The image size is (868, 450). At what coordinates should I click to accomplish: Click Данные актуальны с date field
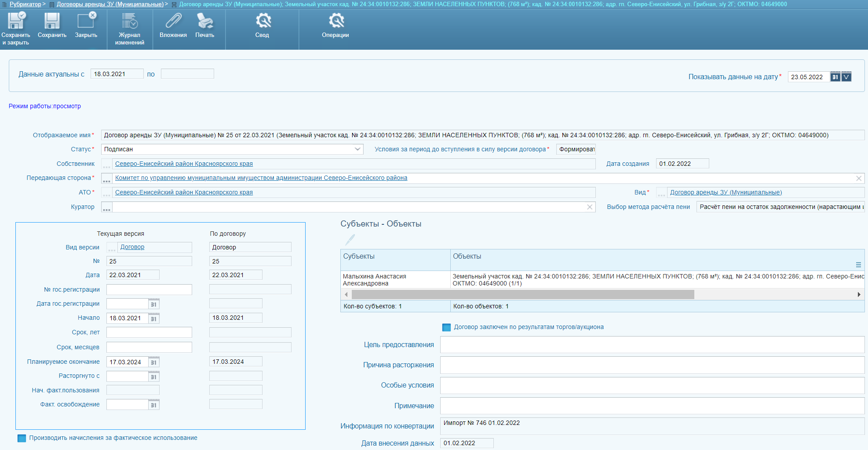pyautogui.click(x=117, y=74)
